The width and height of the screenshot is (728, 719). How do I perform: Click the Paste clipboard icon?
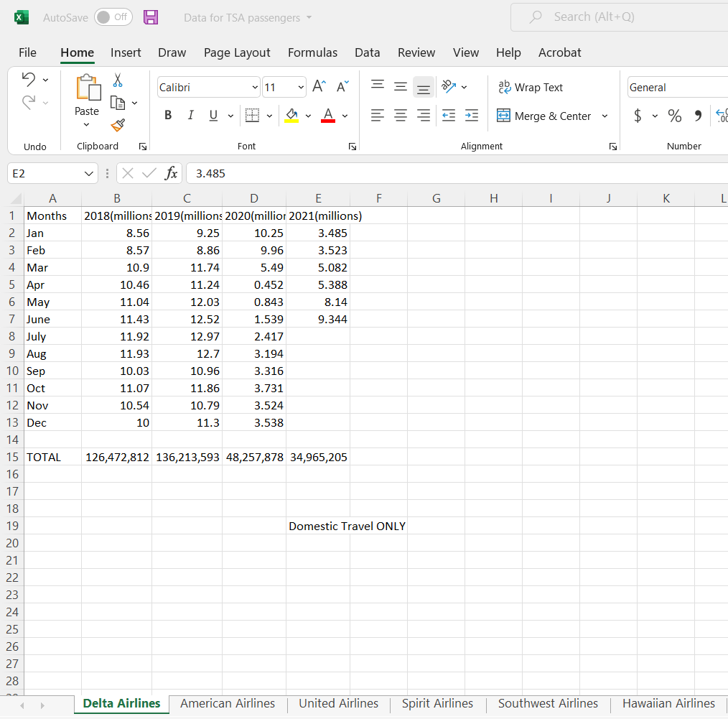[x=89, y=88]
